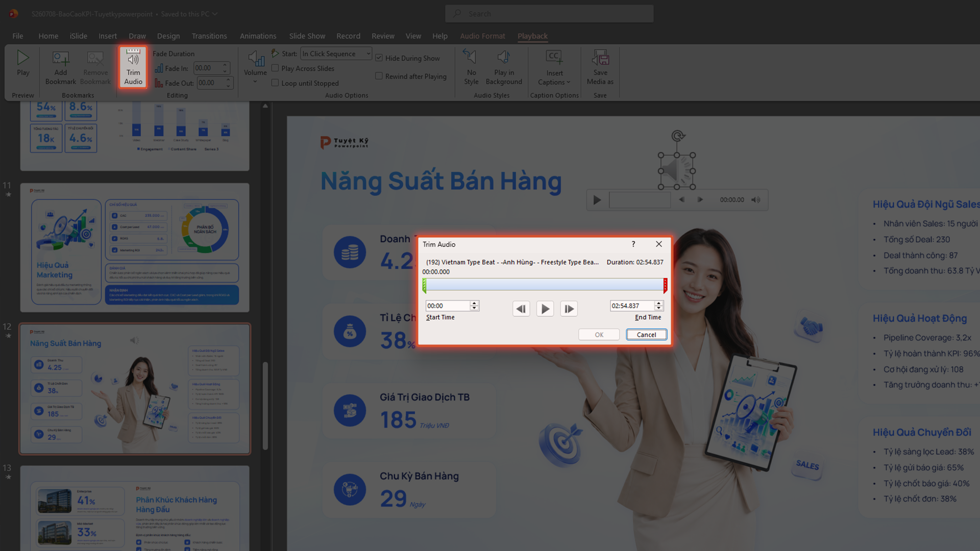Image resolution: width=980 pixels, height=551 pixels.
Task: Enable Loop until Stopped
Action: [x=275, y=83]
